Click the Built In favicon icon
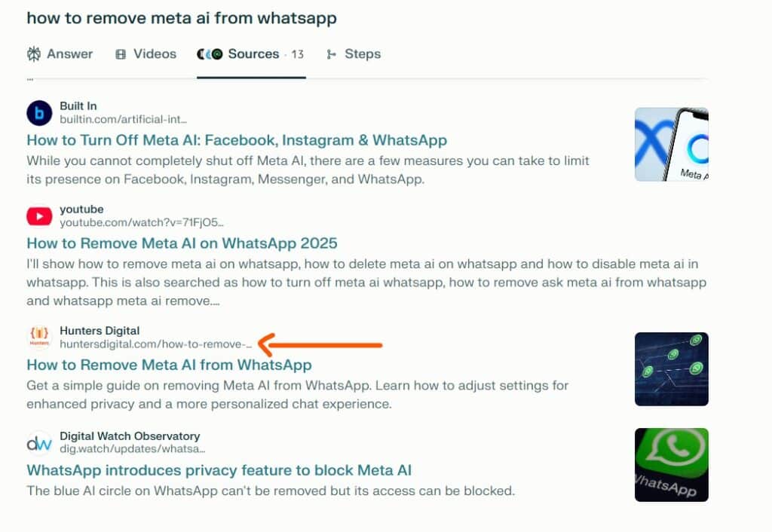The width and height of the screenshot is (772, 532). tap(39, 113)
